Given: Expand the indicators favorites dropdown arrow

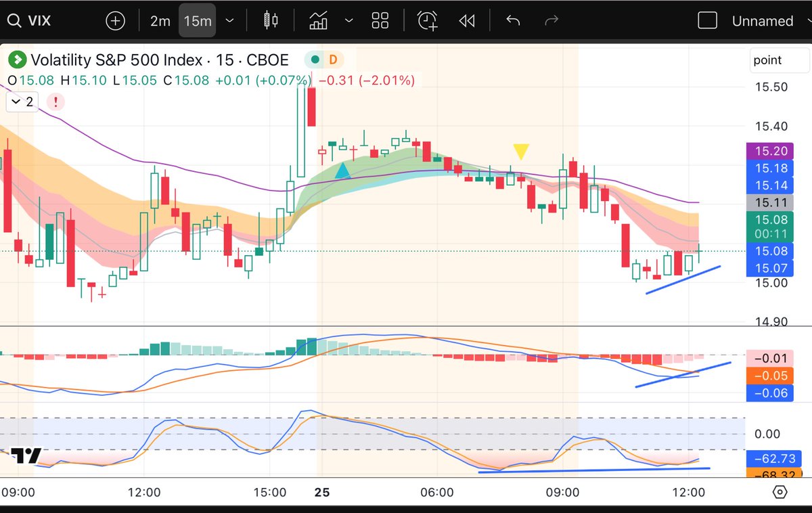Looking at the screenshot, I should tap(349, 21).
